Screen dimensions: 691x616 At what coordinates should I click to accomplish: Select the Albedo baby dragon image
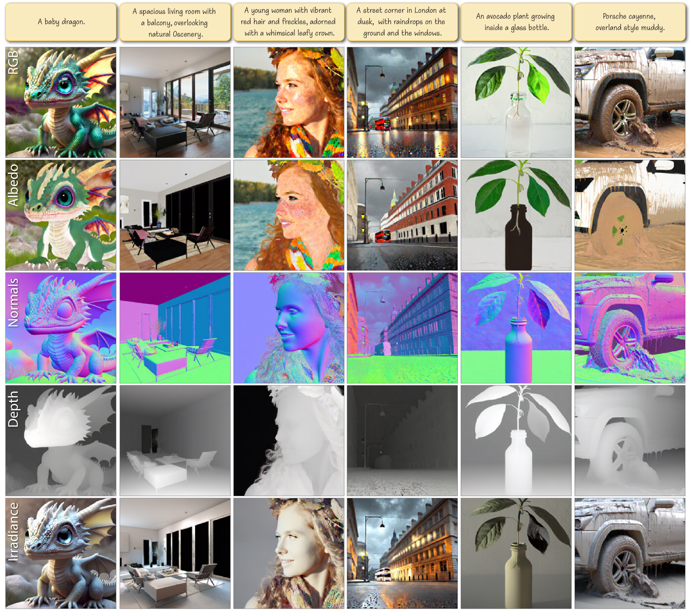tap(61, 215)
